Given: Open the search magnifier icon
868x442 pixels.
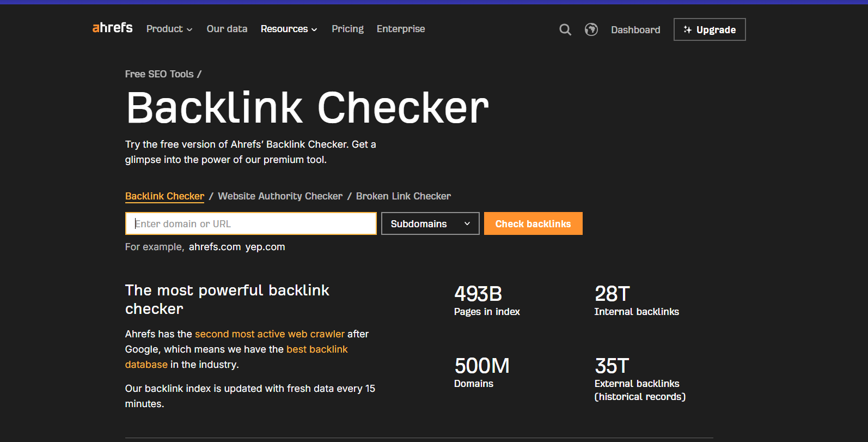Looking at the screenshot, I should click(x=565, y=29).
